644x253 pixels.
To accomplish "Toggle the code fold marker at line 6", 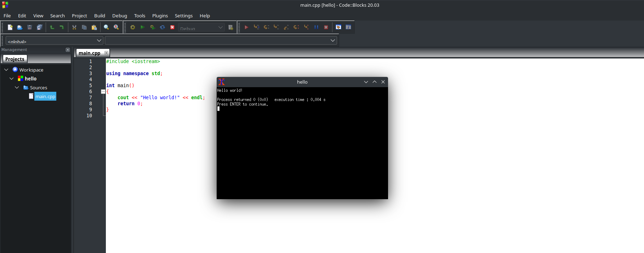I will tap(103, 91).
